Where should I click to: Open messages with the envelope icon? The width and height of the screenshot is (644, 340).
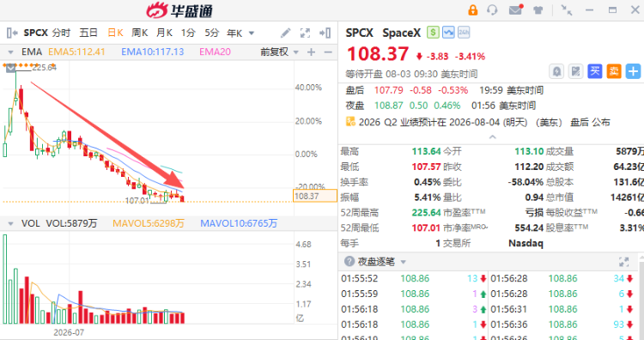click(516, 9)
